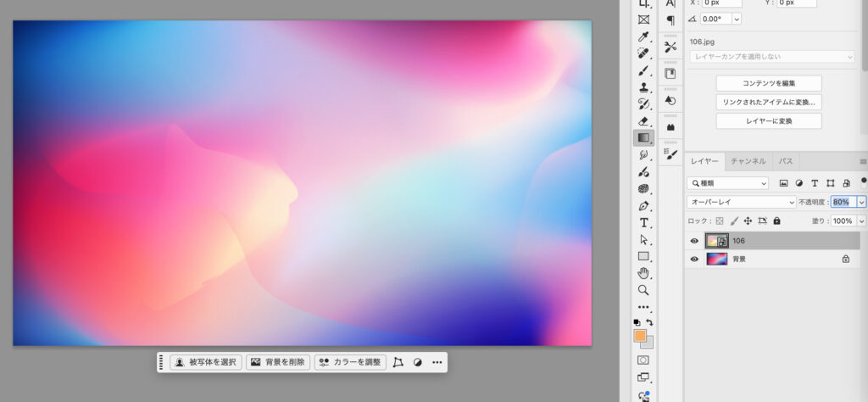Select the Eyedropper tool
This screenshot has width=868, height=402.
(643, 36)
